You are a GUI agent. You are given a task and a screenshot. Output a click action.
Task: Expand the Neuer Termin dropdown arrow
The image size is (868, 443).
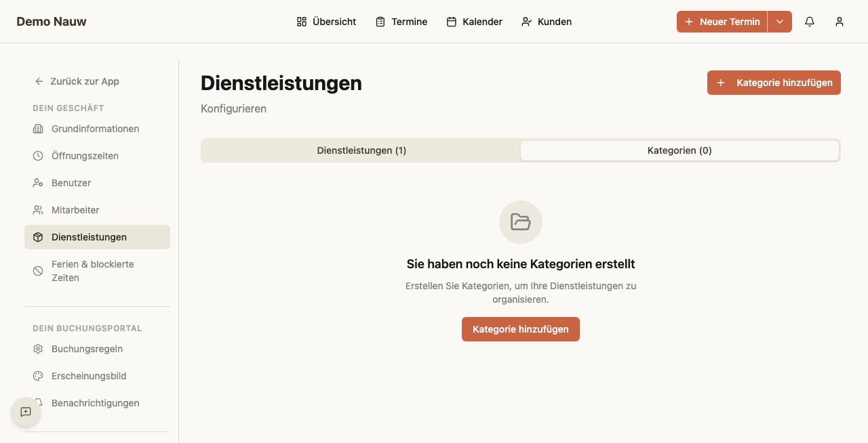coord(780,22)
